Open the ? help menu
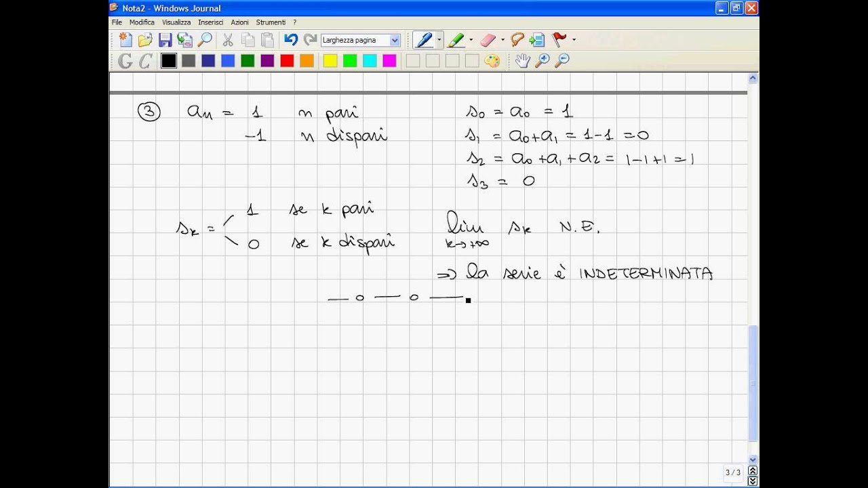The height and width of the screenshot is (488, 868). click(x=294, y=22)
